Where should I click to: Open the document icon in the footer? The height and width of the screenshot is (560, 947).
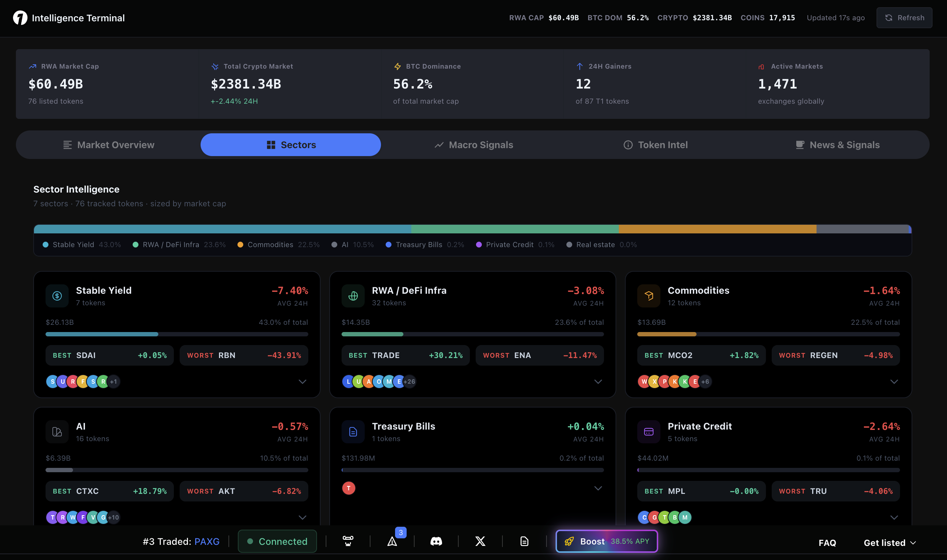click(x=524, y=542)
